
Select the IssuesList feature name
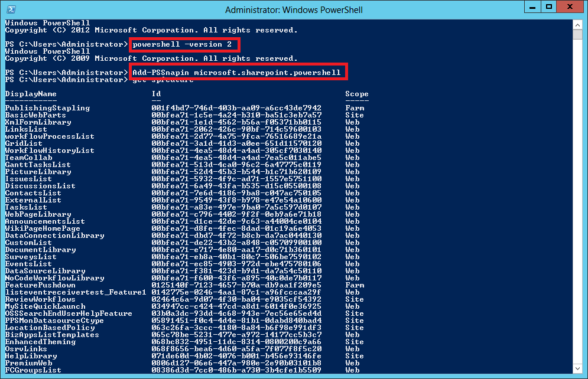click(x=28, y=179)
